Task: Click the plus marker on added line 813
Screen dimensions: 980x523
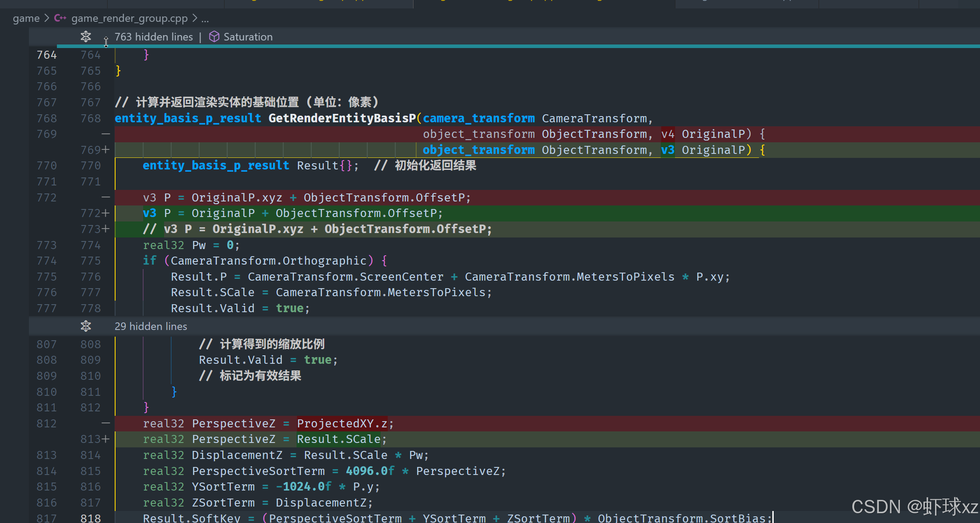Action: pos(106,439)
